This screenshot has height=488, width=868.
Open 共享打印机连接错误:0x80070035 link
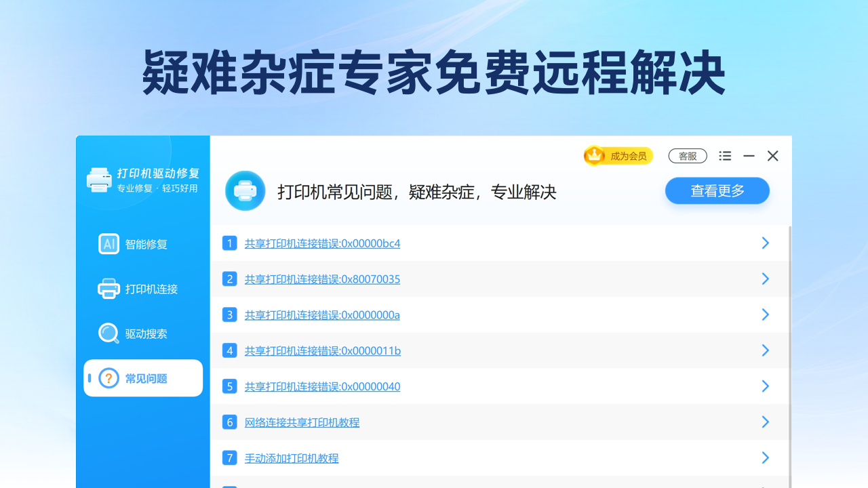322,279
